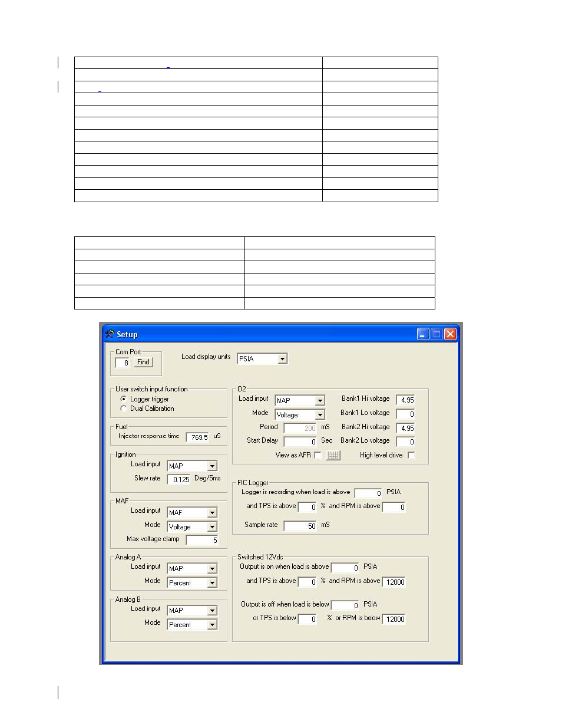Expand the Analog A Mode dropdown

tap(212, 583)
